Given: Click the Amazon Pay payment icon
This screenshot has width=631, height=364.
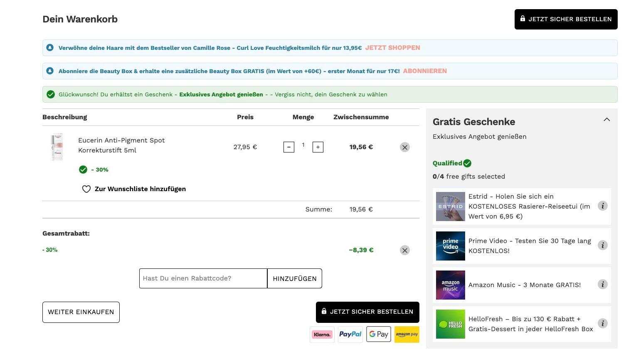Looking at the screenshot, I should [x=407, y=334].
